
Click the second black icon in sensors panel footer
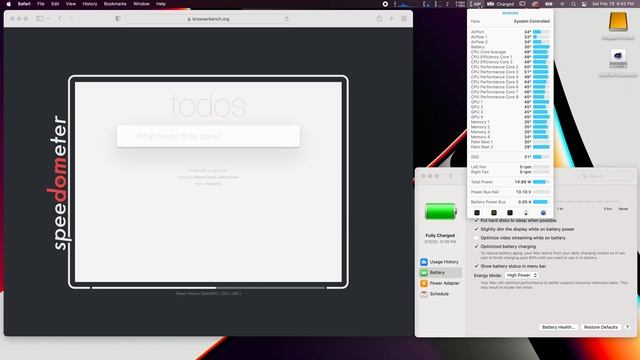pos(493,213)
